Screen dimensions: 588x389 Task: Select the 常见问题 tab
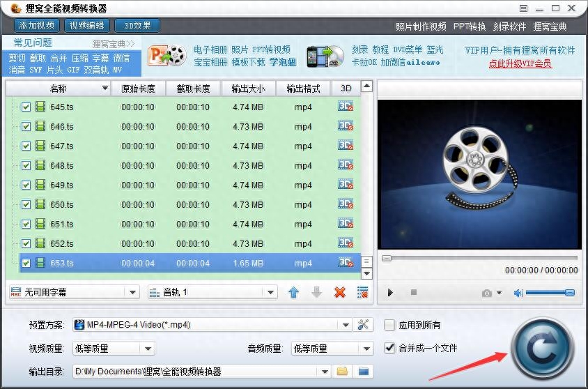pyautogui.click(x=33, y=43)
